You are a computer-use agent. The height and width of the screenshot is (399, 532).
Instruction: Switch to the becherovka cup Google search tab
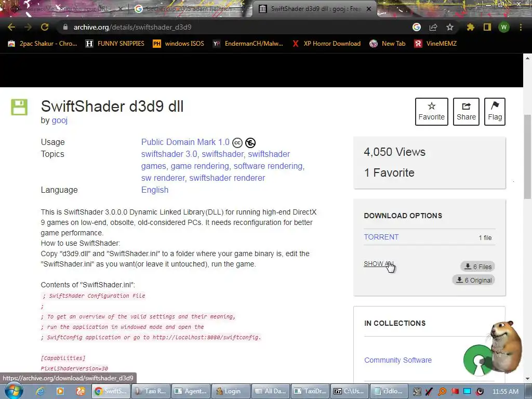[188, 9]
